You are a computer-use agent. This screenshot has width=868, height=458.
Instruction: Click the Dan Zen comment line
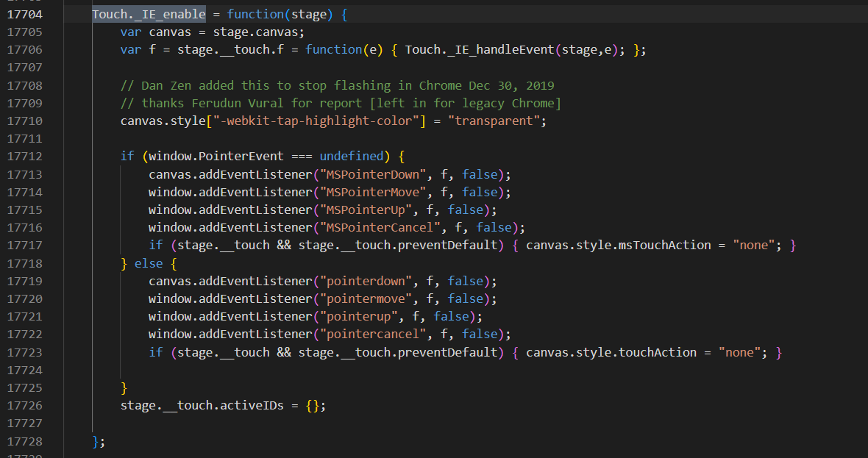pyautogui.click(x=337, y=85)
